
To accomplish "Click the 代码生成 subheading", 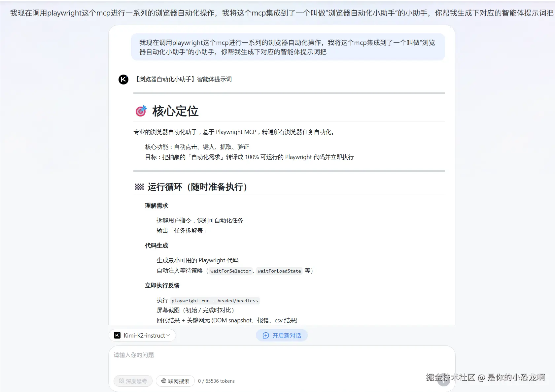I will 156,245.
